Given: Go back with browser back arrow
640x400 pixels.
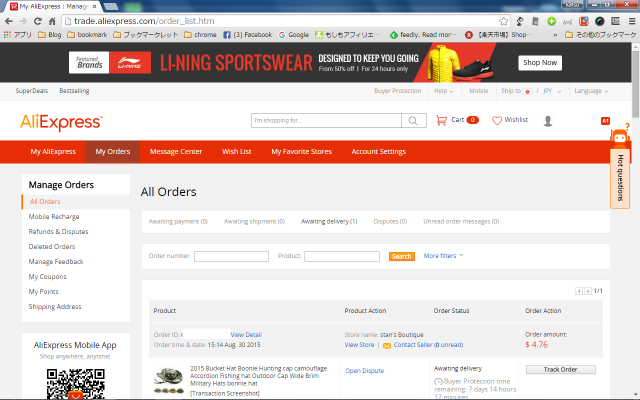Looking at the screenshot, I should pos(9,21).
